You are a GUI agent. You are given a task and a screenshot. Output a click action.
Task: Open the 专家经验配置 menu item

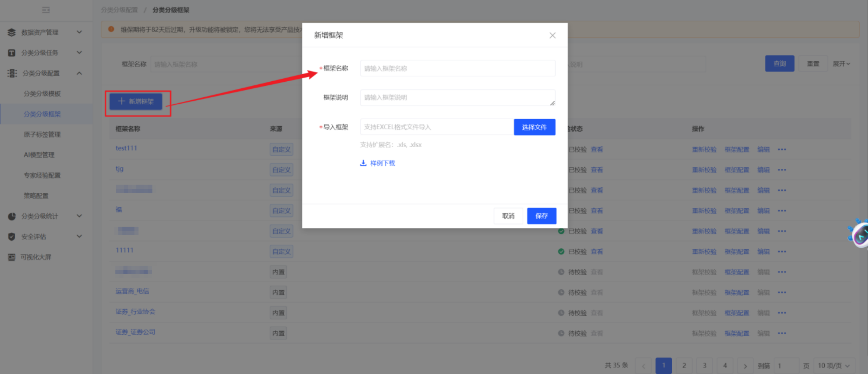pyautogui.click(x=42, y=175)
